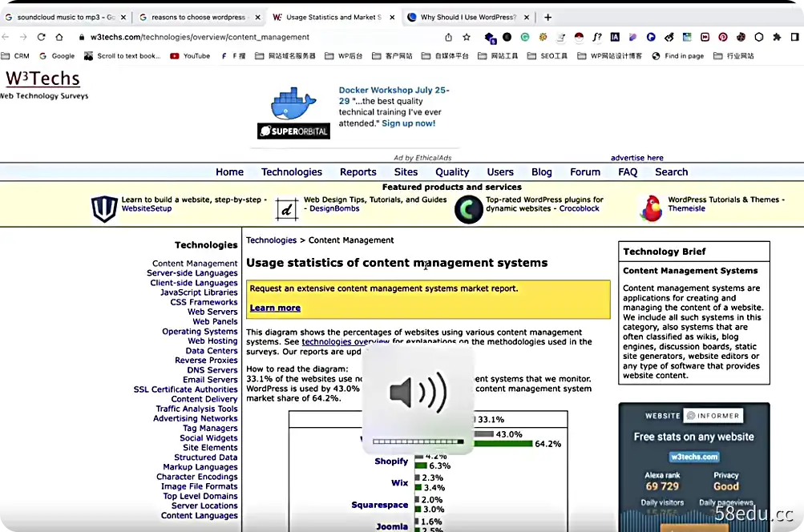Open the Reports nav menu item
Viewport: 804px width, 532px height.
point(358,172)
